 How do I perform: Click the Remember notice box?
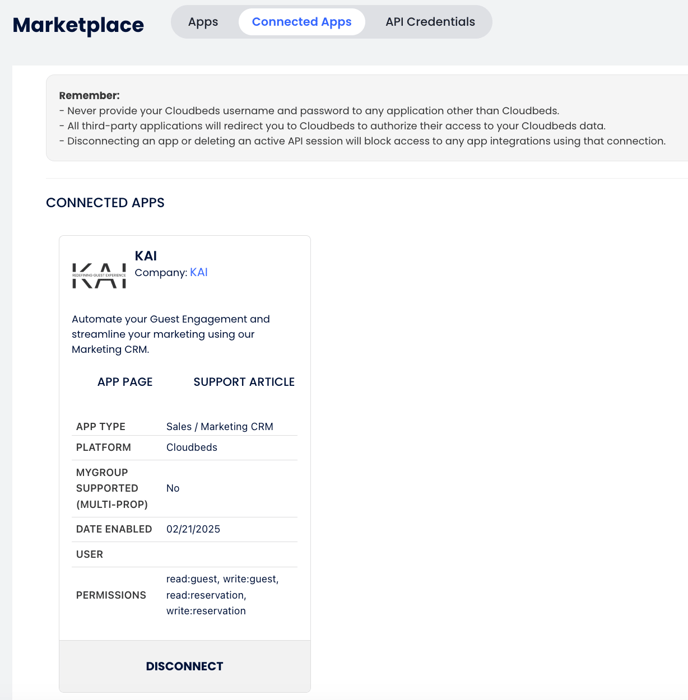[x=366, y=118]
